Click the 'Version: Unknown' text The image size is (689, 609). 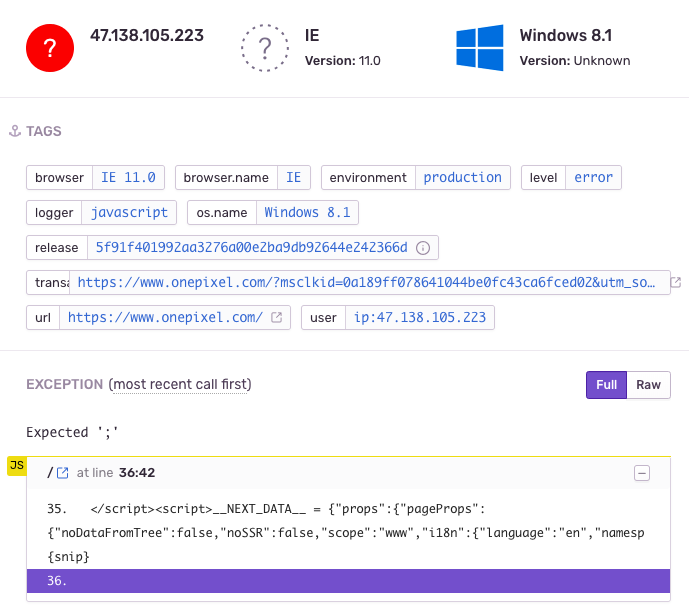[575, 61]
